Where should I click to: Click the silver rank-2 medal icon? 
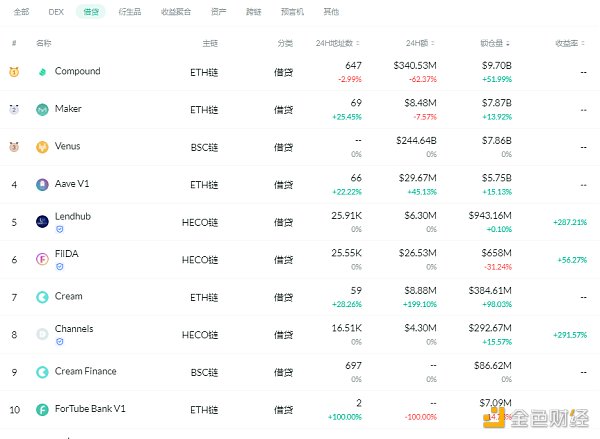coord(14,109)
